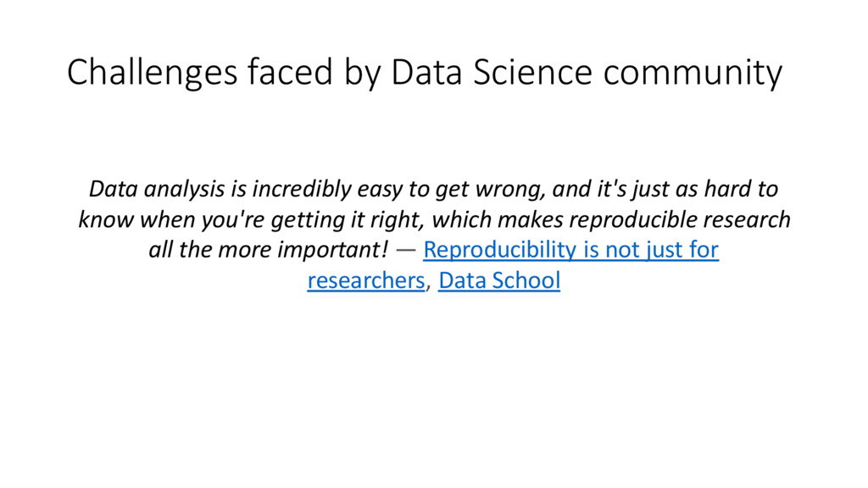868x488 pixels.
Task: Click 'faced by' in the title
Action: coord(314,73)
